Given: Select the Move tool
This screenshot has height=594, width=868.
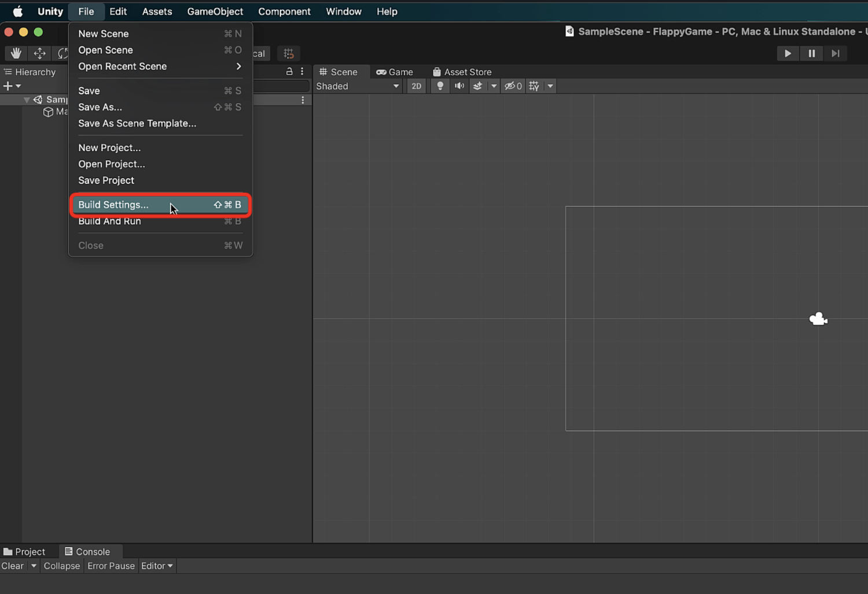Looking at the screenshot, I should 39,53.
